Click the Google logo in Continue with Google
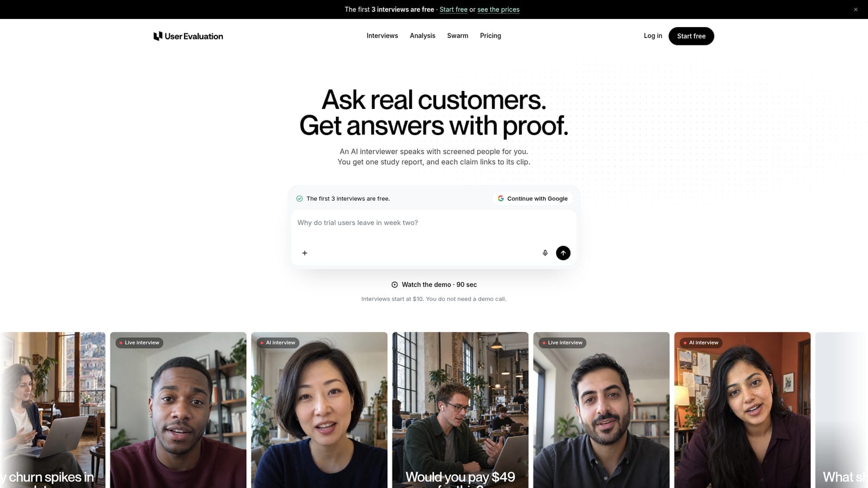 (501, 198)
